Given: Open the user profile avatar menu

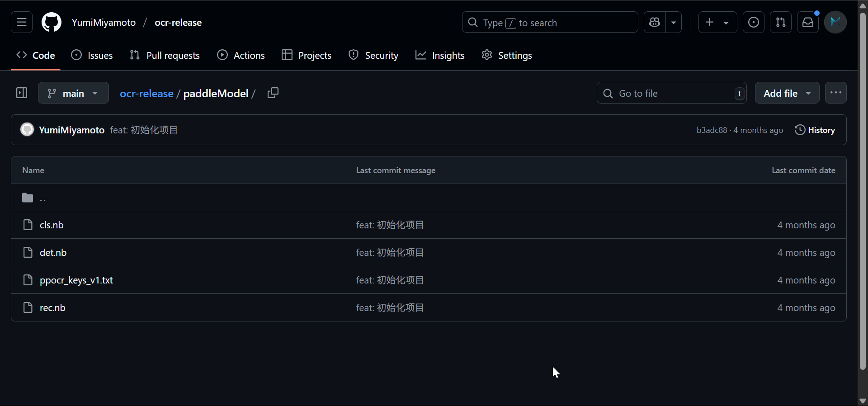Looking at the screenshot, I should [x=835, y=22].
